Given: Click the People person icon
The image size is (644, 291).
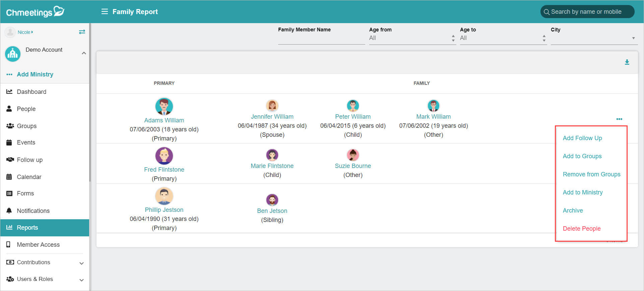Looking at the screenshot, I should pyautogui.click(x=9, y=109).
